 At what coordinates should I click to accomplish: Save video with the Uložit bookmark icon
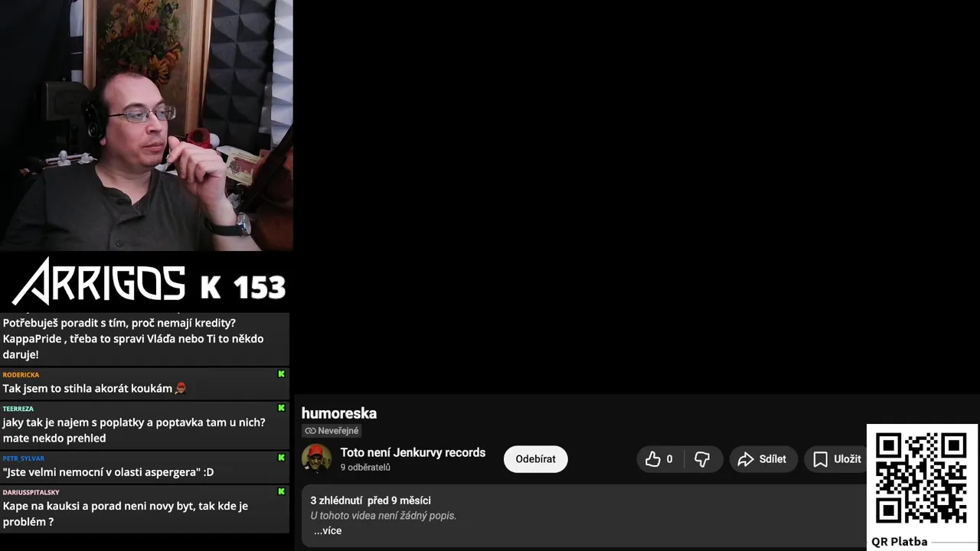coord(837,459)
